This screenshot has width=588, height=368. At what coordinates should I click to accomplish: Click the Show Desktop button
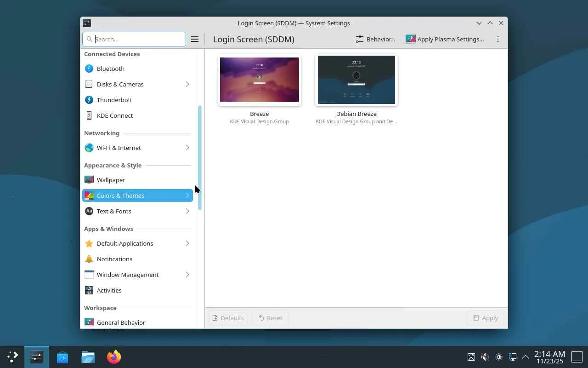[577, 357]
